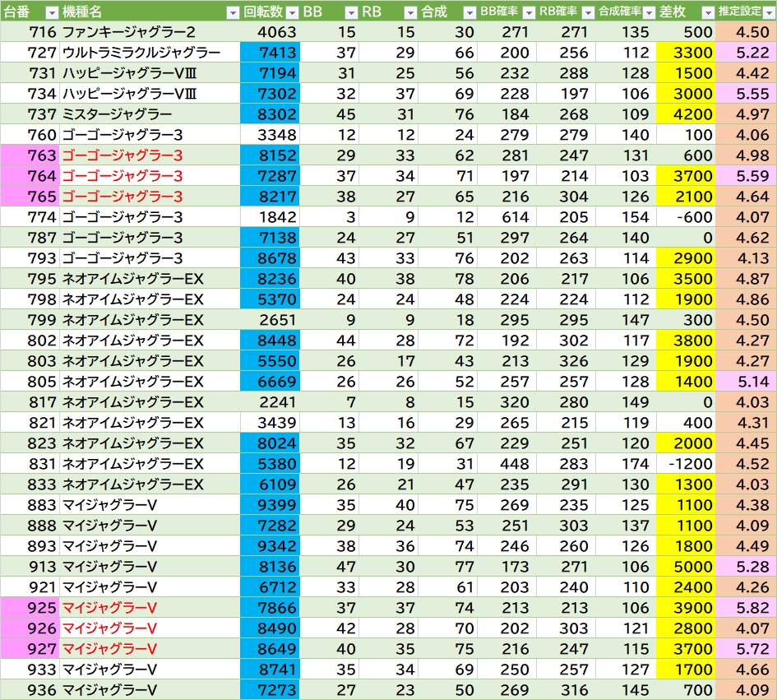Click the BB確率 filter arrow
This screenshot has width=777, height=700.
point(529,12)
